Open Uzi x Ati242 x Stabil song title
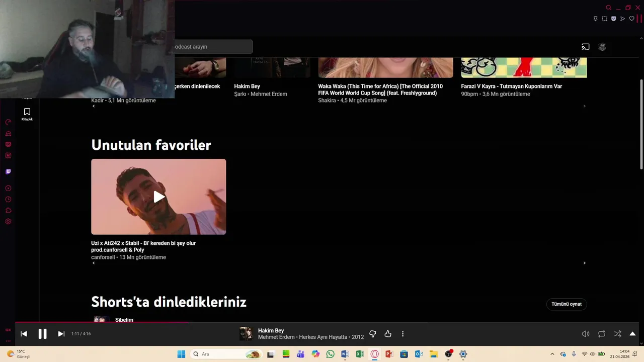Image resolution: width=644 pixels, height=362 pixels. [143, 246]
